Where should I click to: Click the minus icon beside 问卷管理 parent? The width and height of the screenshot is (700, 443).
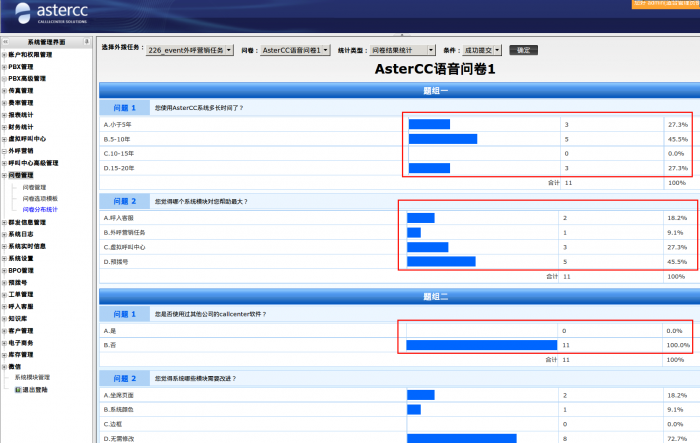4,175
